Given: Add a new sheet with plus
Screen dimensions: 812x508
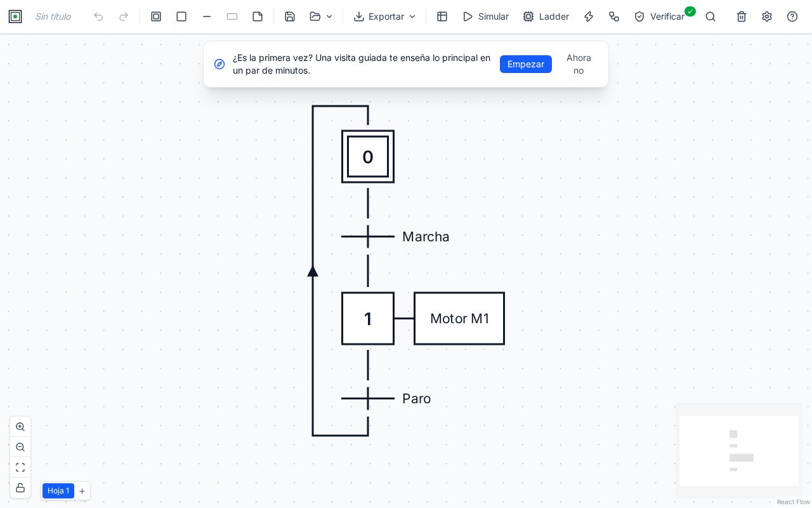Looking at the screenshot, I should coord(82,491).
